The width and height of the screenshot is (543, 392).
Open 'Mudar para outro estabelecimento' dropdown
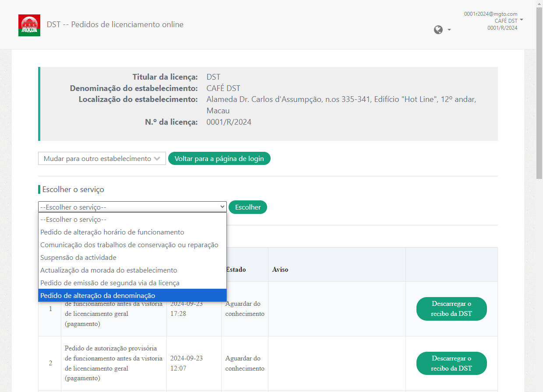pos(102,159)
